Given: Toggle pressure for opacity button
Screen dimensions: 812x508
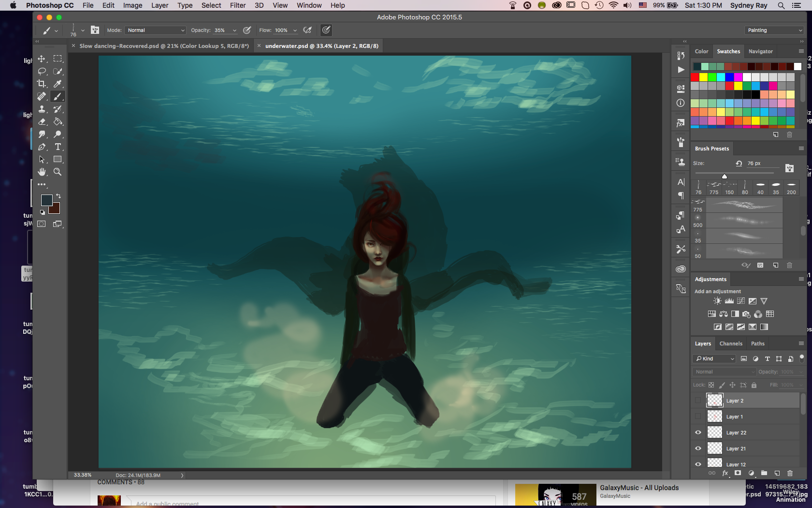Looking at the screenshot, I should click(247, 30).
